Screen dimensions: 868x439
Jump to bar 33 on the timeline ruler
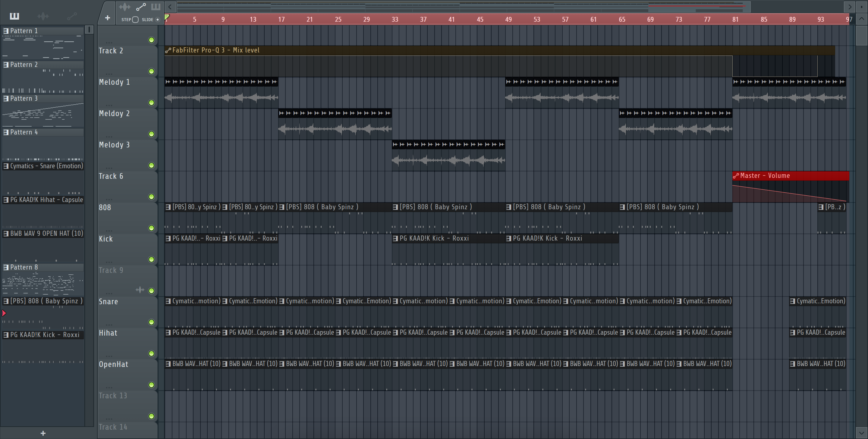(395, 19)
